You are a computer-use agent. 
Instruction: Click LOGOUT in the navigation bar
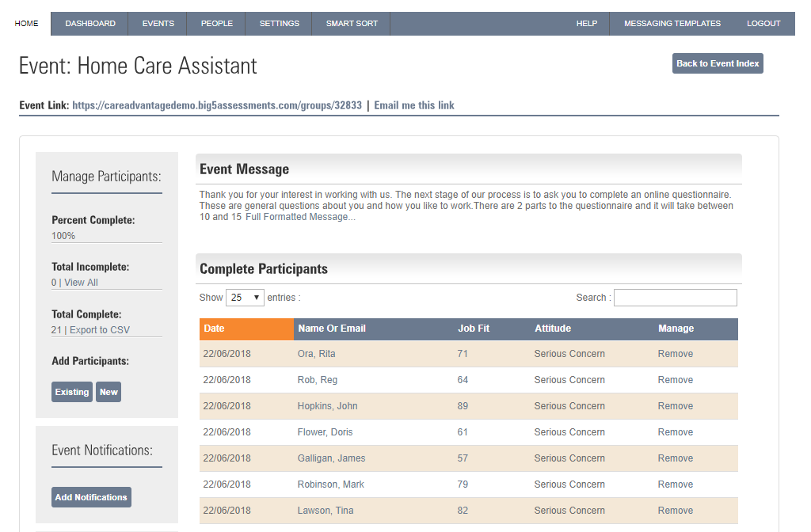point(763,23)
